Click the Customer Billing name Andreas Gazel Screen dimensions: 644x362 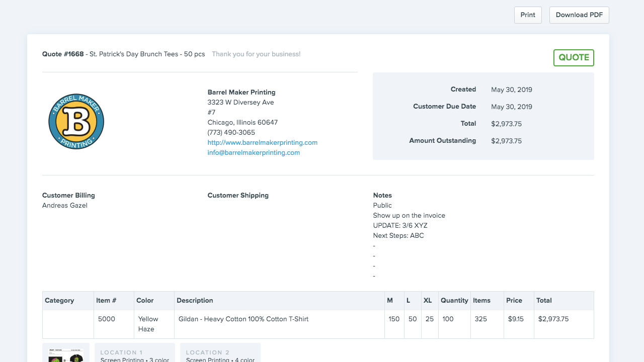pos(64,205)
